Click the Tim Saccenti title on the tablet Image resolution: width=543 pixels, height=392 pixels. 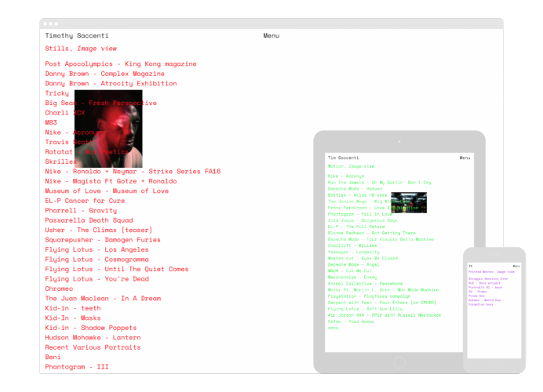coord(343,158)
